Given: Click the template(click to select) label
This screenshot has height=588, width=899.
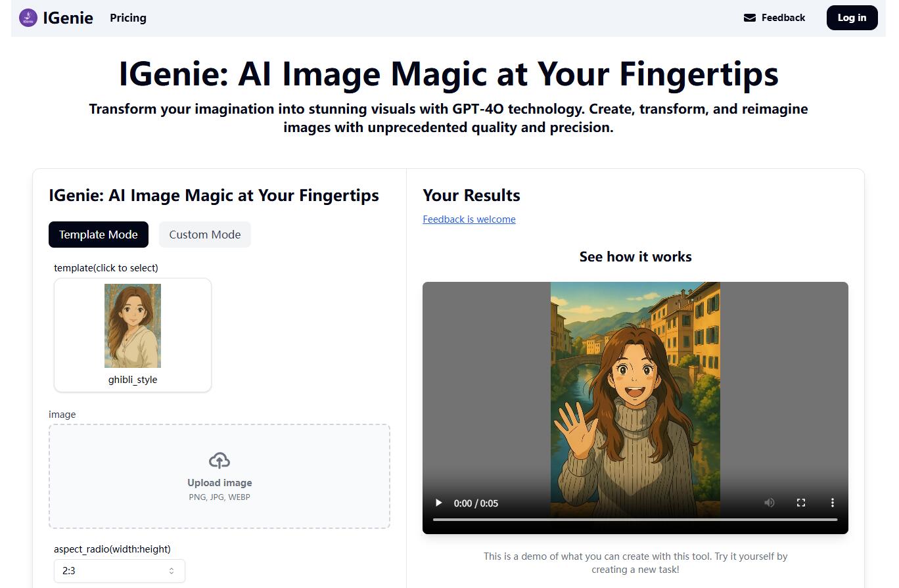Looking at the screenshot, I should point(106,268).
